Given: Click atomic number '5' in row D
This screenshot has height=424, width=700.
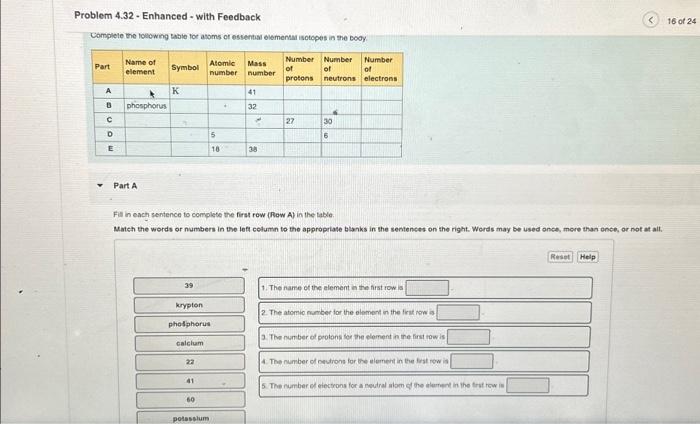Looking at the screenshot, I should [213, 134].
